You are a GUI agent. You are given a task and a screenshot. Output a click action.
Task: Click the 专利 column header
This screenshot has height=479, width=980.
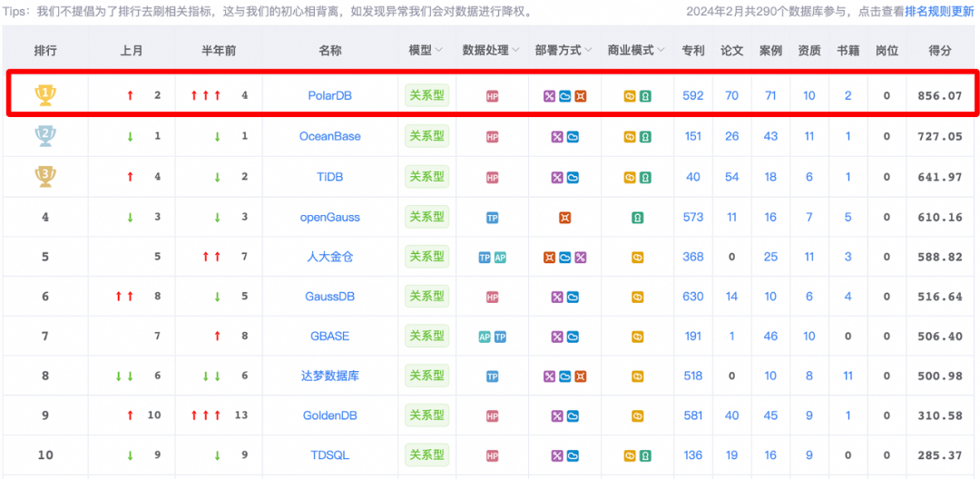click(693, 51)
